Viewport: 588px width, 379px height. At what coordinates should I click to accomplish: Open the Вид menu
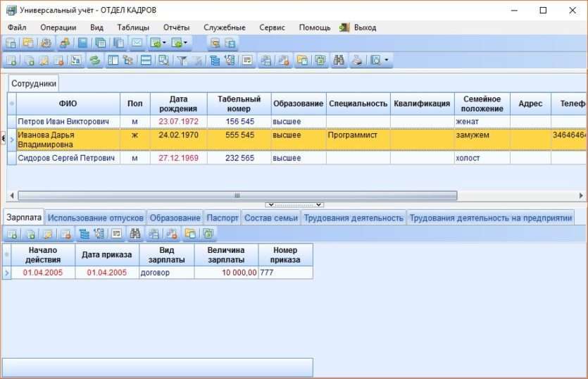96,27
